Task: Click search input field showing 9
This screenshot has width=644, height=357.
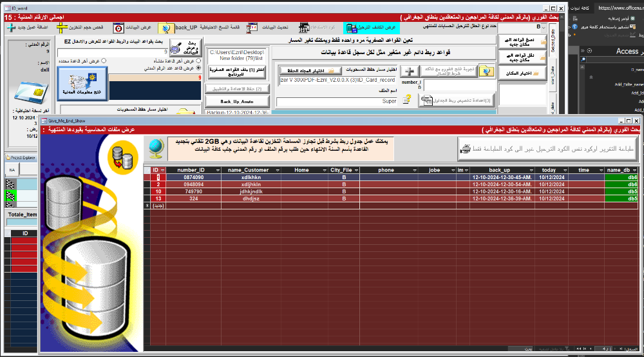Action: 113,52
